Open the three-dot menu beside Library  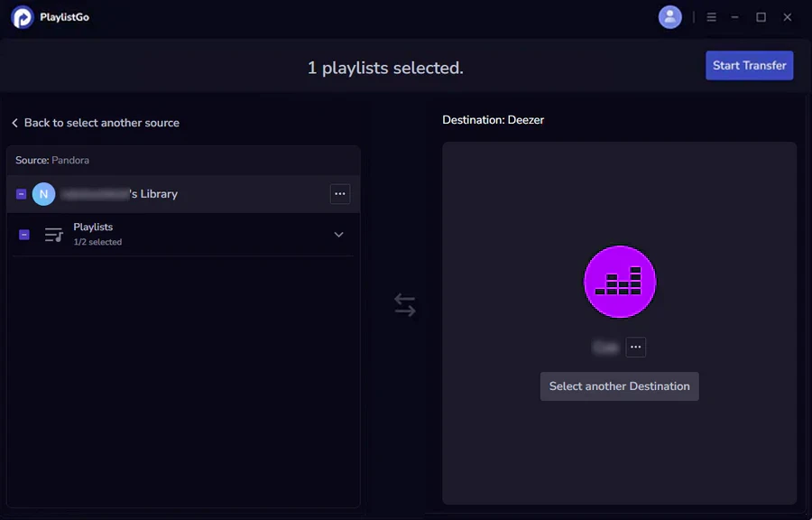[x=340, y=194]
